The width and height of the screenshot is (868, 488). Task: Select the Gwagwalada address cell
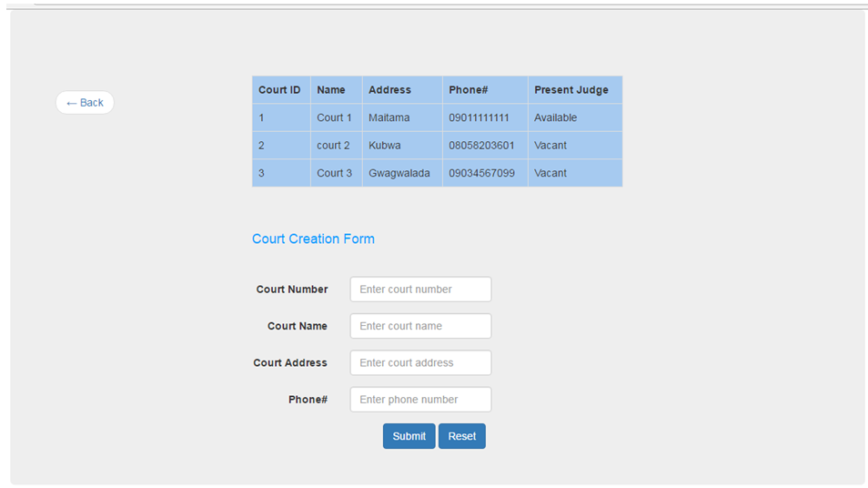pos(399,173)
